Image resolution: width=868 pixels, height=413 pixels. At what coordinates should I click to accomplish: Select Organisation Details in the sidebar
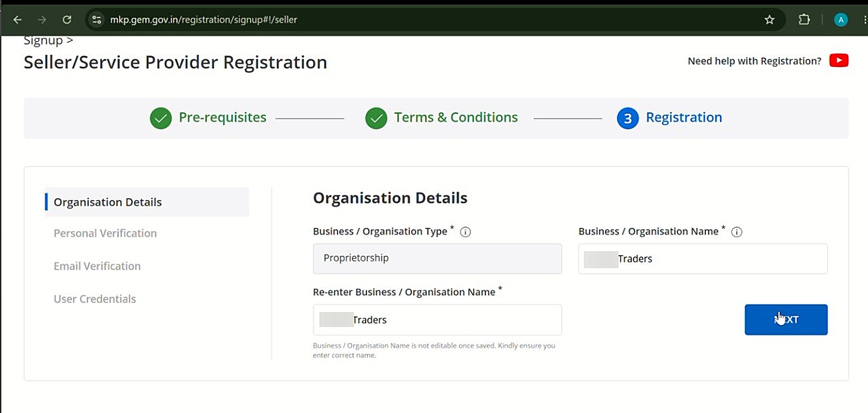pos(147,202)
